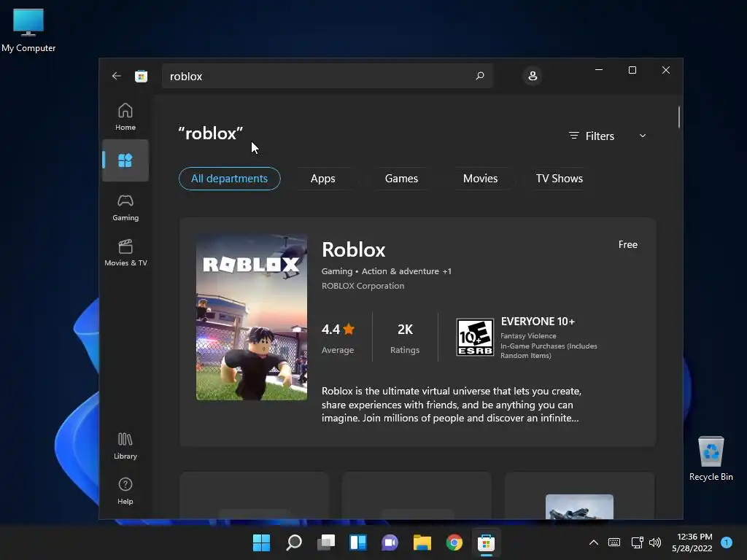Image resolution: width=747 pixels, height=560 pixels.
Task: Click Gaming • Action & adventure category text
Action: pos(387,271)
